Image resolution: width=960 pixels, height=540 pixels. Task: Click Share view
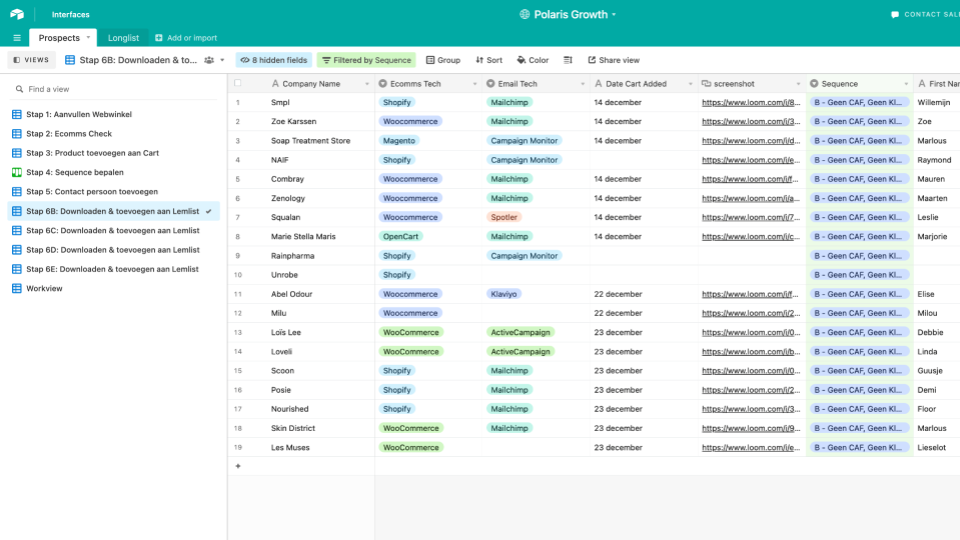tap(613, 60)
